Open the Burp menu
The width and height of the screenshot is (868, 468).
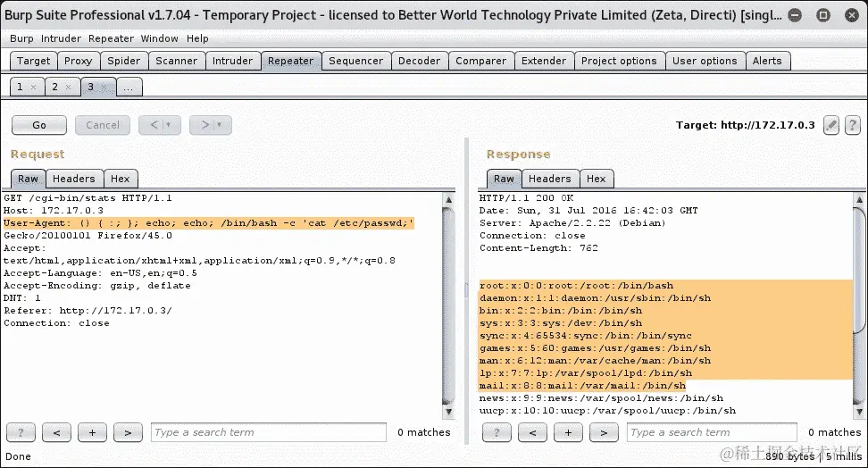(x=21, y=38)
